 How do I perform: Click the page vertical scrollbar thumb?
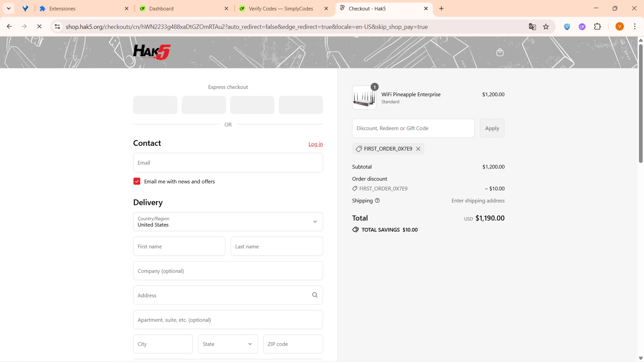641,103
